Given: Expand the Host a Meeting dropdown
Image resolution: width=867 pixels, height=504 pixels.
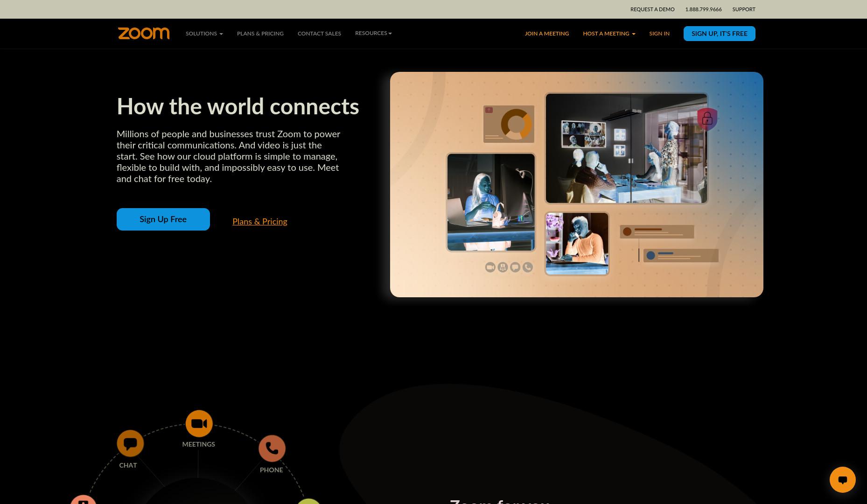Looking at the screenshot, I should [x=609, y=34].
